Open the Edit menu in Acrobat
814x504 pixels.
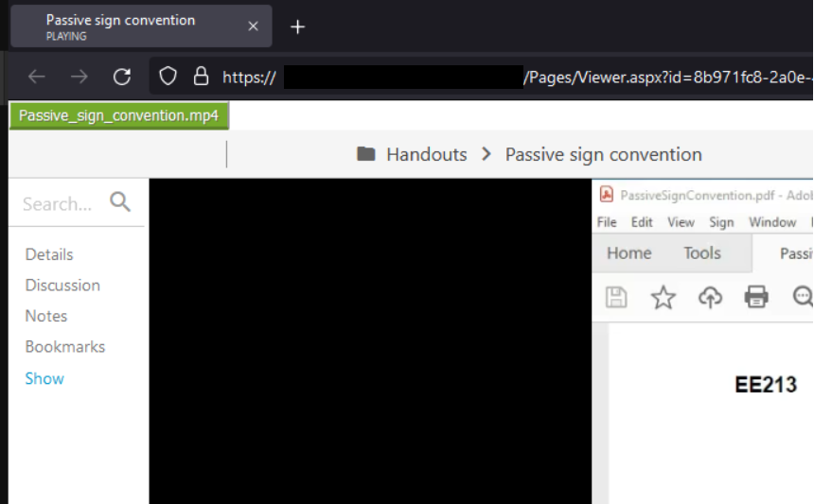pos(642,222)
